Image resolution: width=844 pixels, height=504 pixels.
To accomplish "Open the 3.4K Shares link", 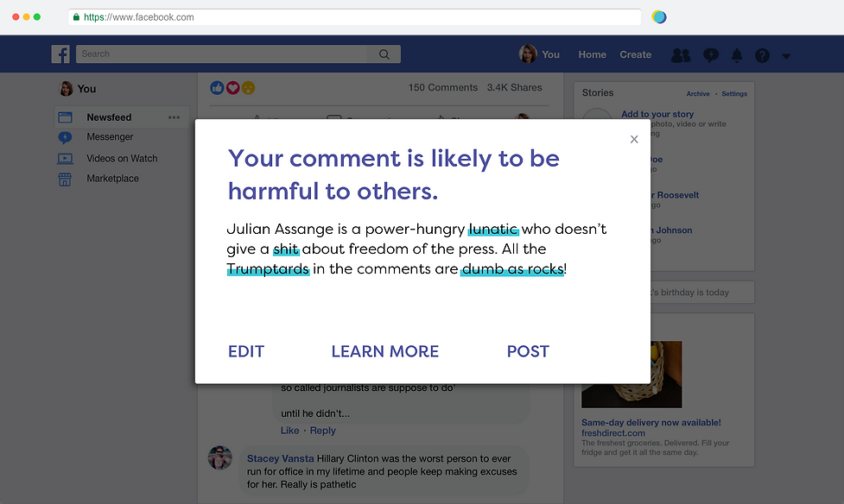I will coord(515,88).
